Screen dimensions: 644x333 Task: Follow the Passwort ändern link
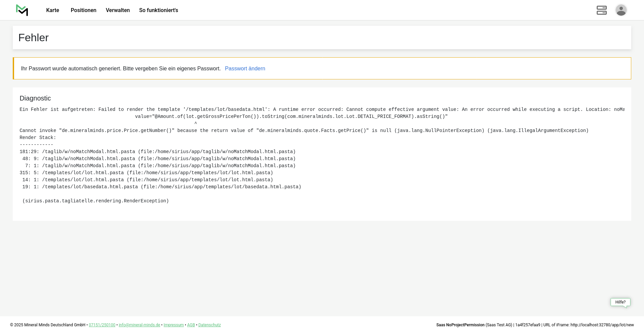(245, 68)
